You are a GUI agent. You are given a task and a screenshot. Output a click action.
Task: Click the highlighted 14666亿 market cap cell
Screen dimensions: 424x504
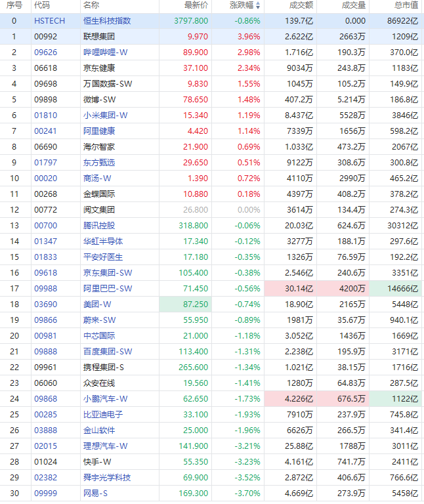(x=395, y=289)
